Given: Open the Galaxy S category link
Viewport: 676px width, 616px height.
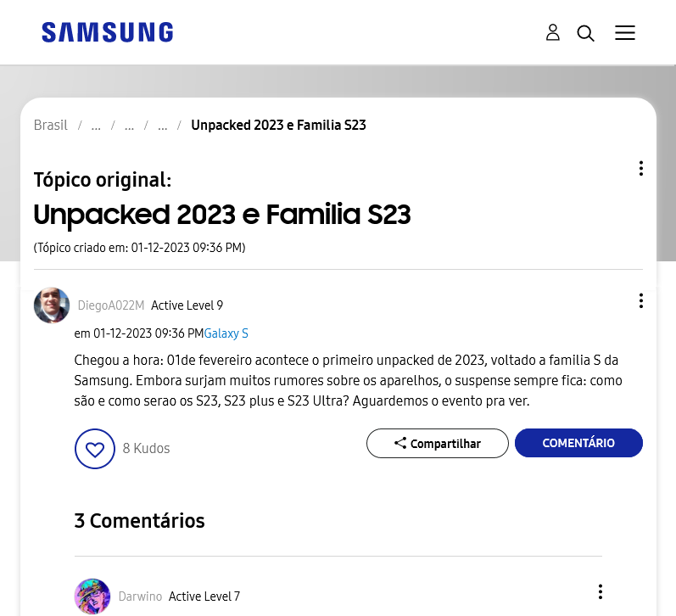Looking at the screenshot, I should point(226,333).
